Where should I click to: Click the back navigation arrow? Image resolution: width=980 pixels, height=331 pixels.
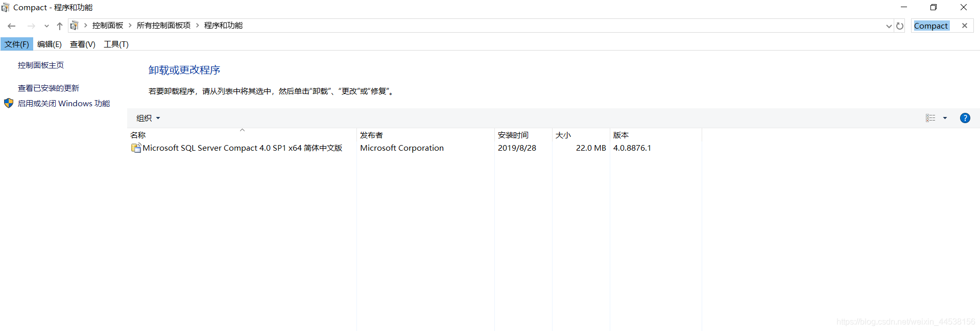pos(12,26)
